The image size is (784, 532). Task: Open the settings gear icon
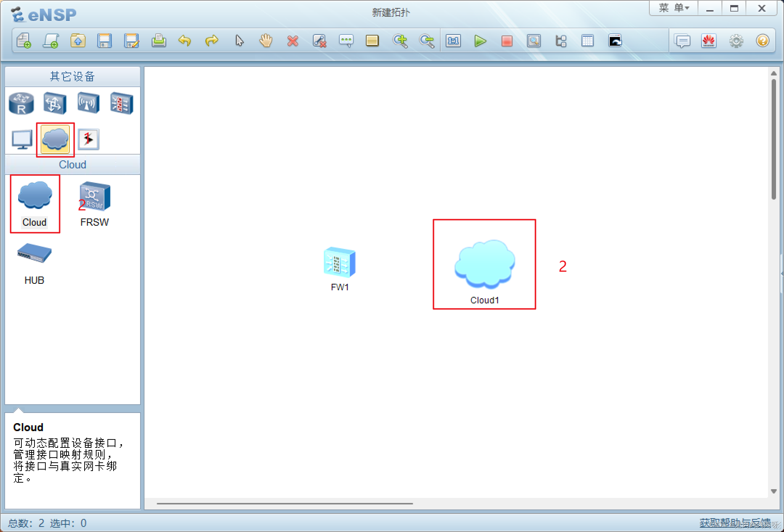(736, 41)
